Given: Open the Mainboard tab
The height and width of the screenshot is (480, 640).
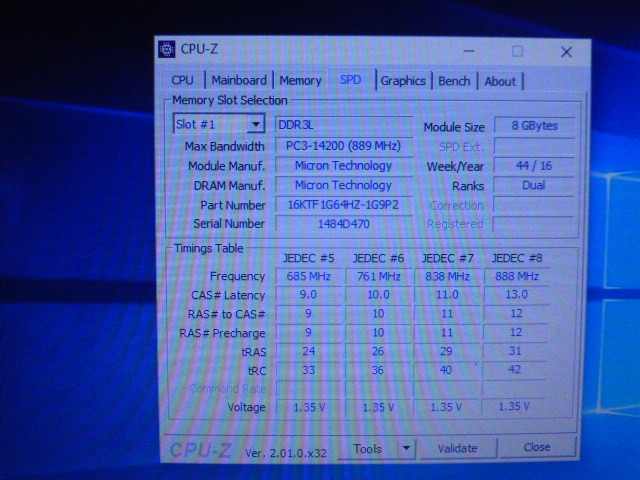Looking at the screenshot, I should tap(239, 80).
